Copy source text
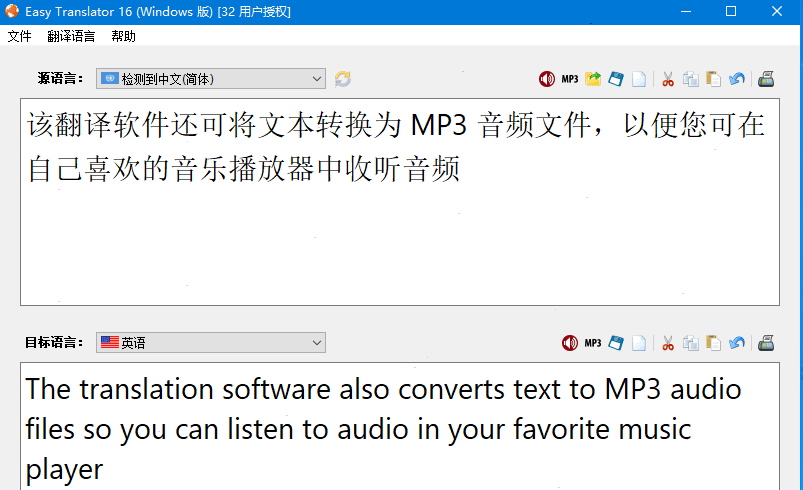The width and height of the screenshot is (803, 490). 690,79
